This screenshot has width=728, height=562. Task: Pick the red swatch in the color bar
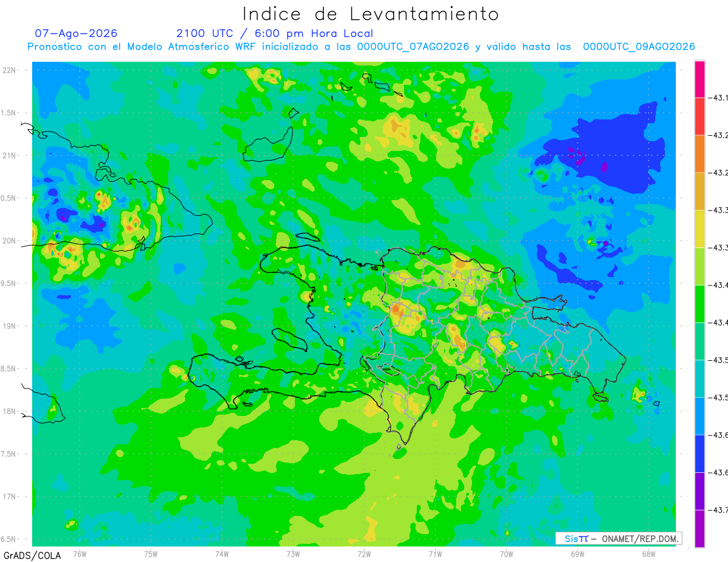pyautogui.click(x=699, y=116)
